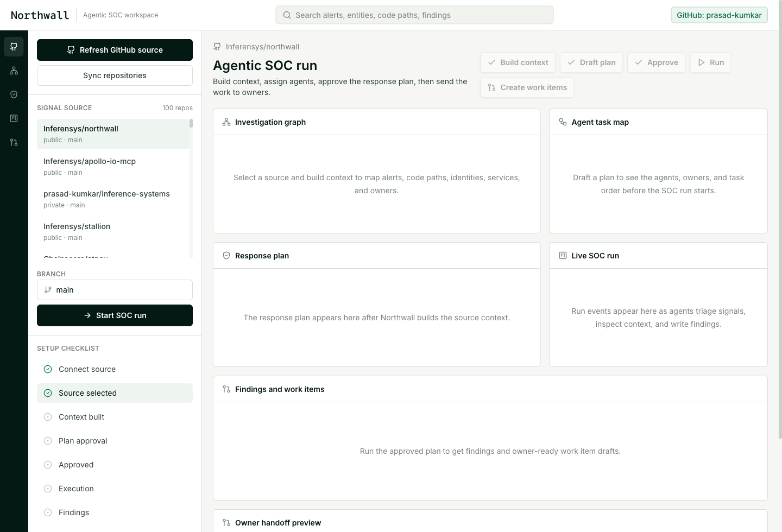Click the Owner handoff preview icon
This screenshot has height=532, width=782.
[x=226, y=523]
